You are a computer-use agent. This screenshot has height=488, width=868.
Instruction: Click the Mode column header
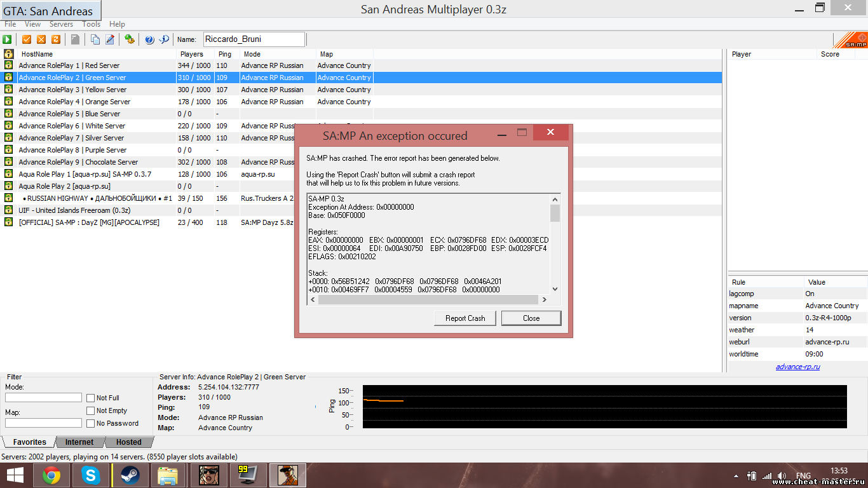tap(278, 54)
